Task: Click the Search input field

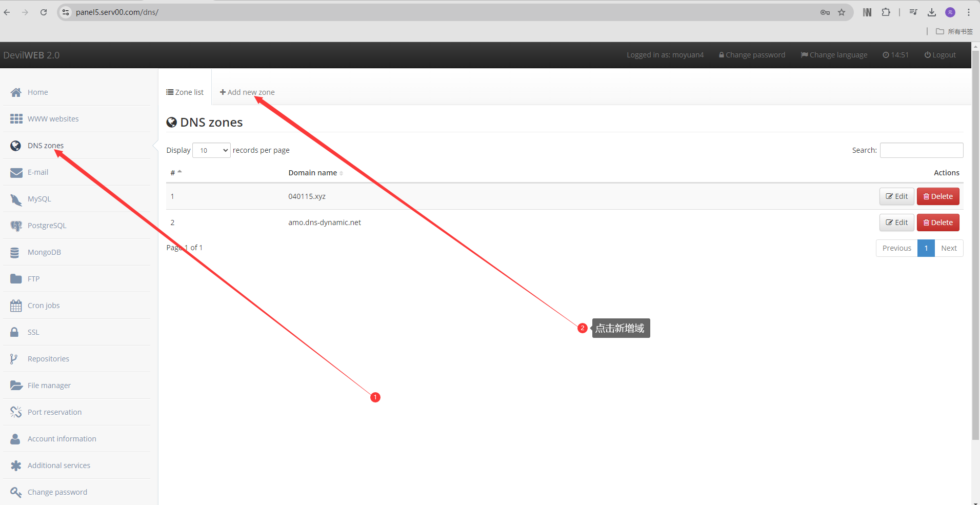Action: 921,150
